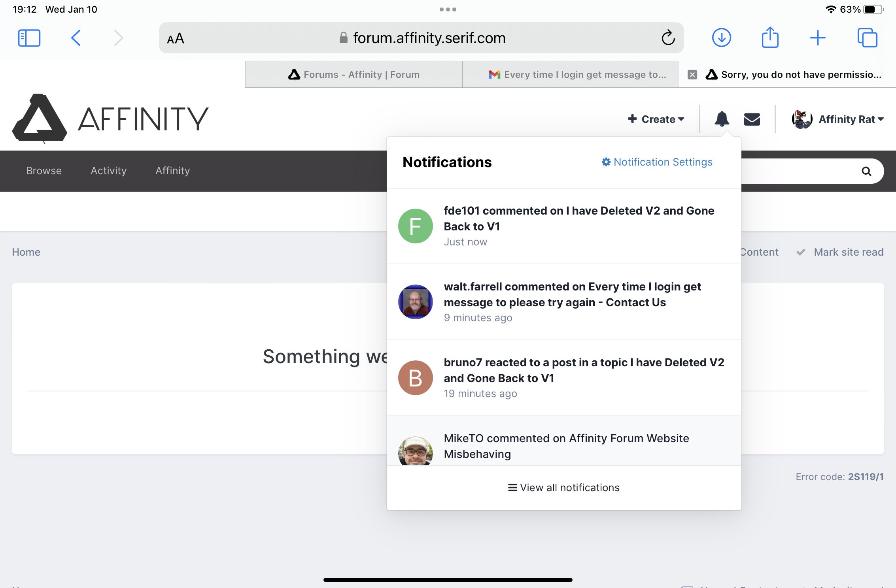Switch to the Every time I login tab

pyautogui.click(x=571, y=75)
